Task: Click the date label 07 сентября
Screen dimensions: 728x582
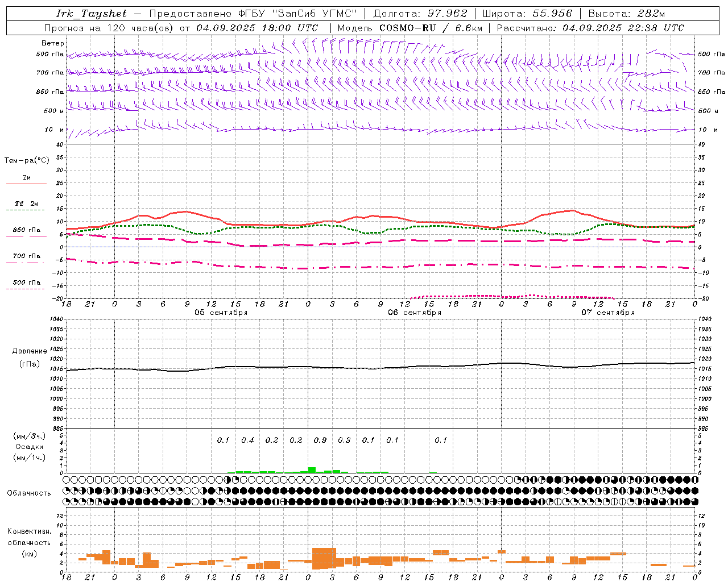Action: click(608, 313)
